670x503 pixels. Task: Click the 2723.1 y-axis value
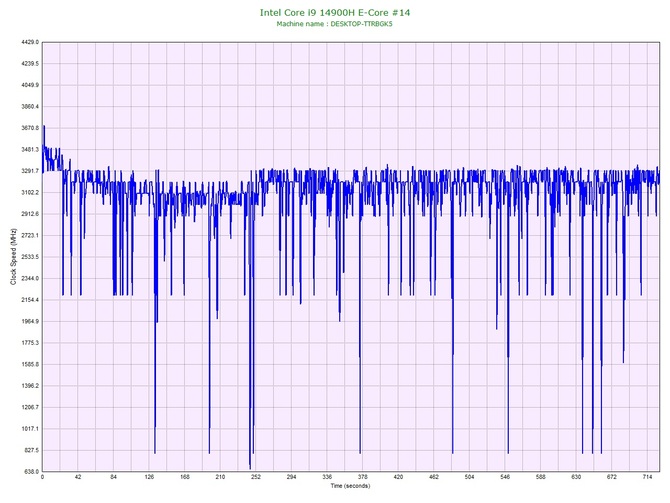pos(30,235)
